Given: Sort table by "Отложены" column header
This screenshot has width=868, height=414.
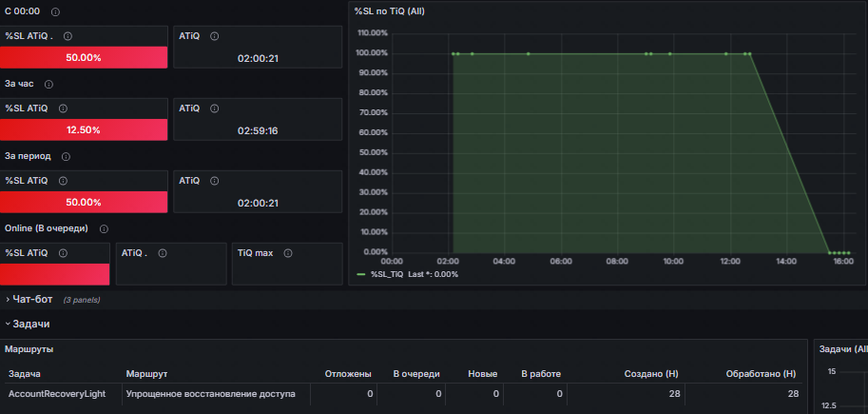Looking at the screenshot, I should point(348,374).
